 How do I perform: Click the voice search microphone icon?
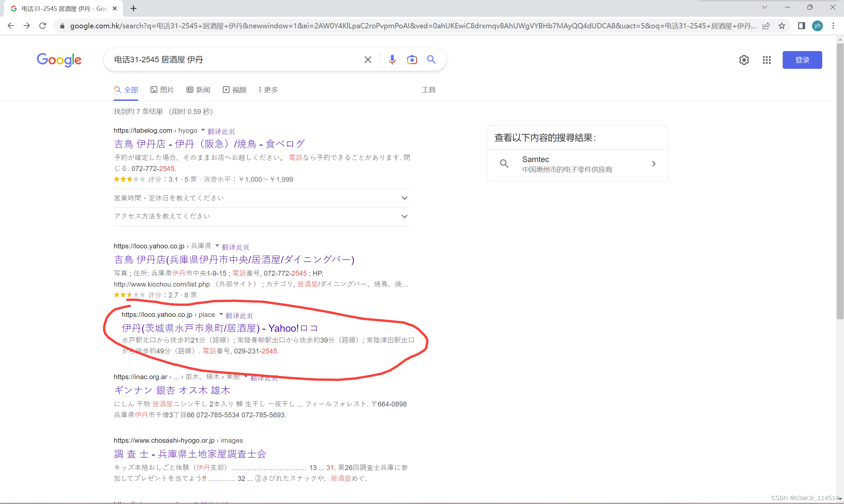click(x=392, y=60)
